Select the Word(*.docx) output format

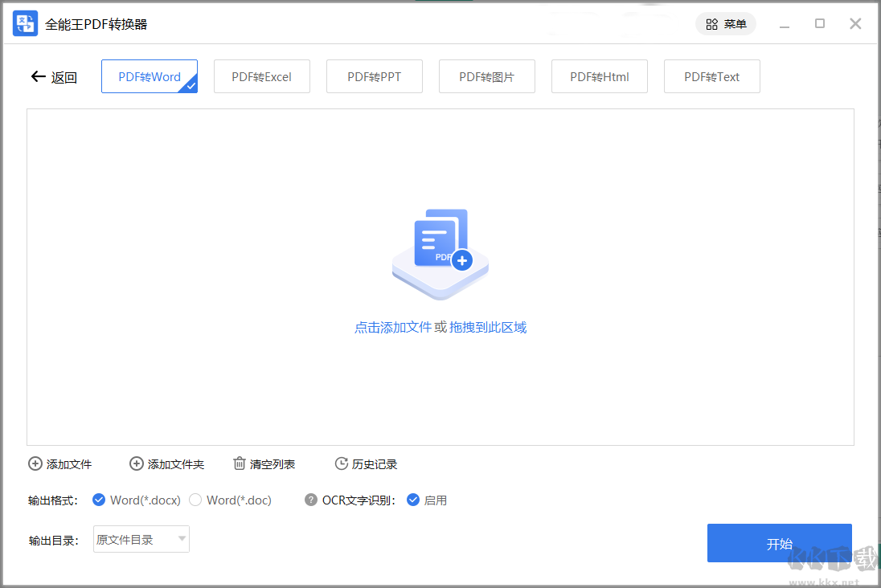(100, 500)
